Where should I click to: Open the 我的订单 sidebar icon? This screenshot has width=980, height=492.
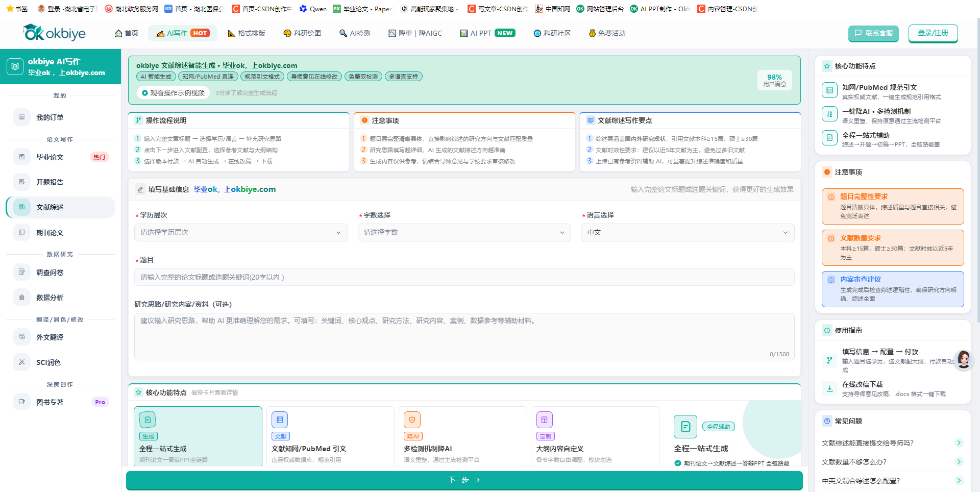coord(21,117)
